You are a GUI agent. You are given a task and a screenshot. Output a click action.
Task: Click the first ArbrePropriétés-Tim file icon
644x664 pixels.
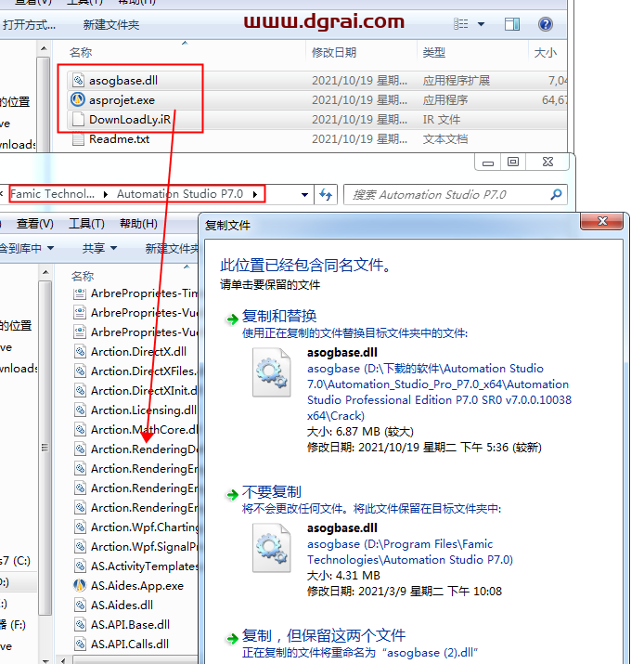[x=80, y=293]
